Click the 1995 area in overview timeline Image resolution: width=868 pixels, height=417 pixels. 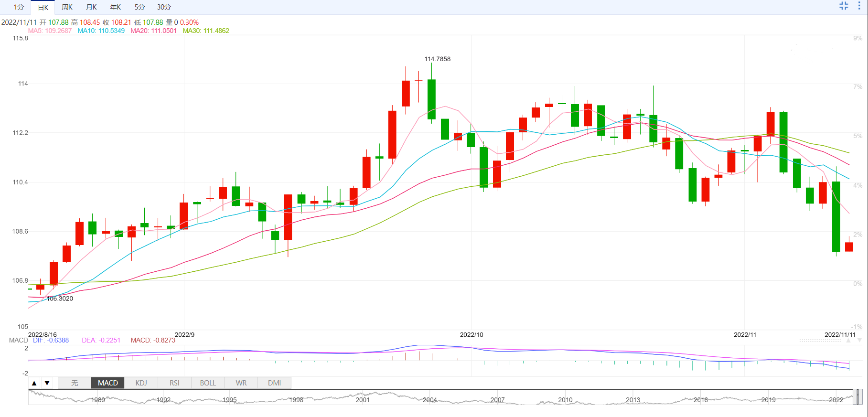[230, 400]
